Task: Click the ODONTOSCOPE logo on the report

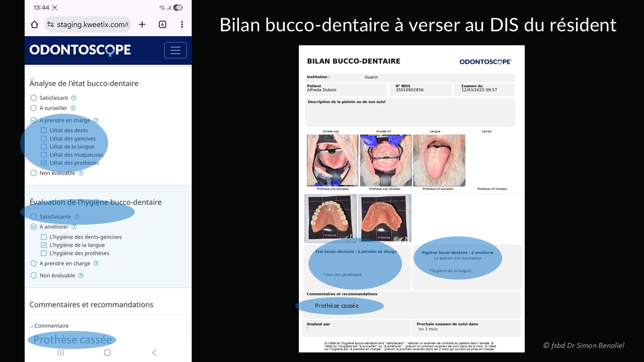Action: (486, 62)
